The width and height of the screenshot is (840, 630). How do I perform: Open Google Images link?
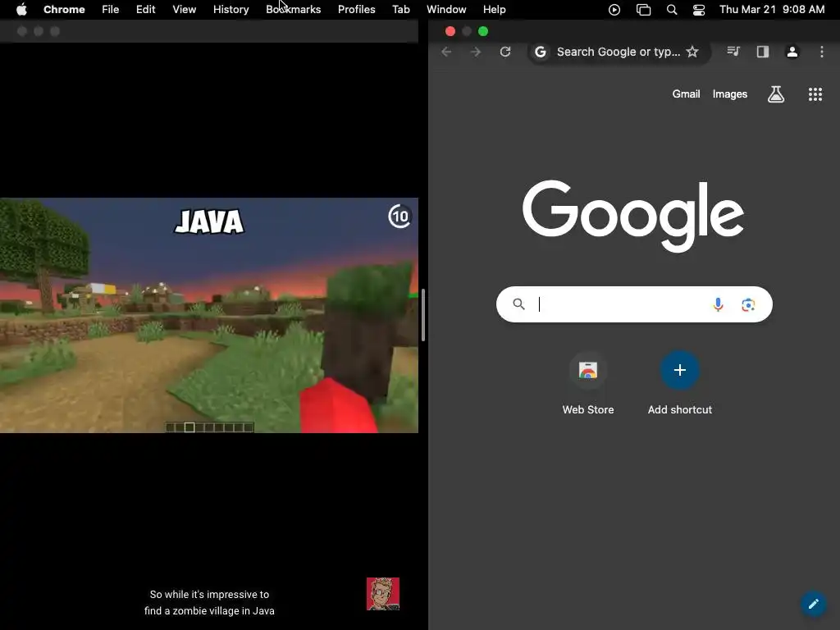[x=729, y=94]
